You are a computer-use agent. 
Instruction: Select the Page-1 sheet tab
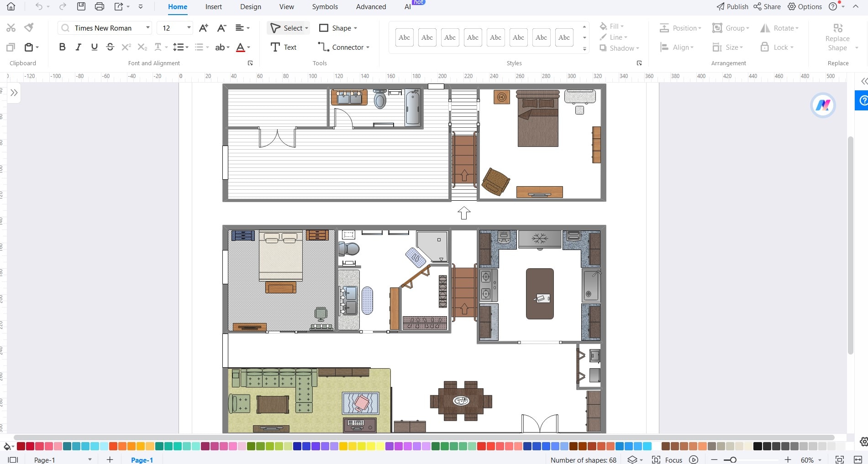click(142, 460)
